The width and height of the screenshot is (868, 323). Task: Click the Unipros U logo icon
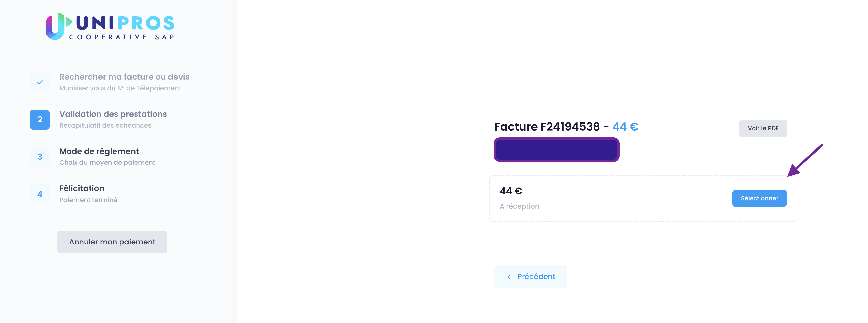pos(58,26)
